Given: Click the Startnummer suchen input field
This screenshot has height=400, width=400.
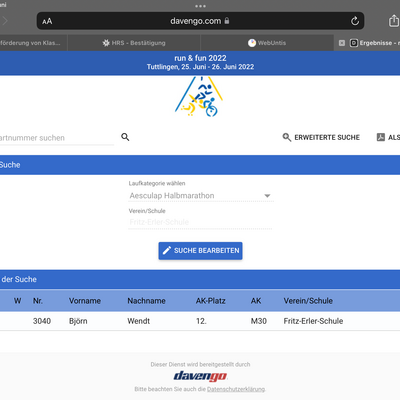Looking at the screenshot, I should tap(57, 138).
